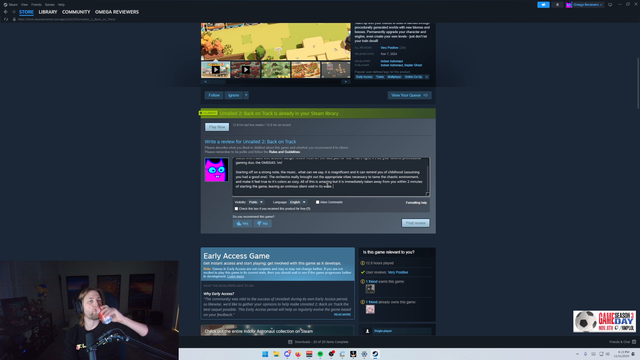
Task: Toggle the Allow Comments checkbox
Action: (318, 202)
